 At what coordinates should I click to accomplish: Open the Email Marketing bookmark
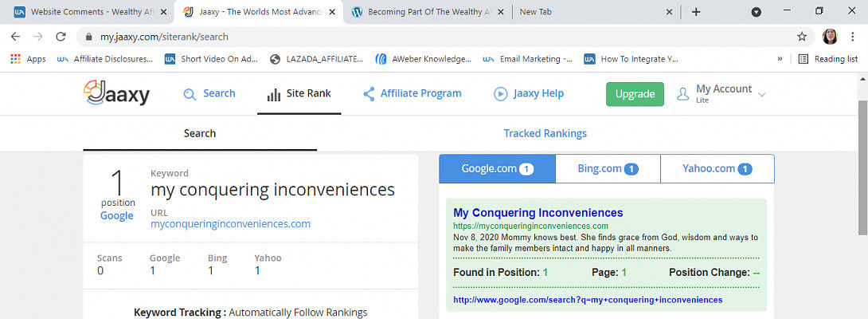click(528, 59)
